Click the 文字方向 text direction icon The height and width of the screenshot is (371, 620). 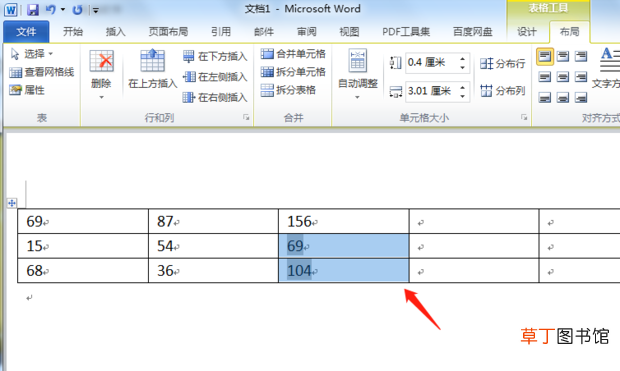[609, 59]
